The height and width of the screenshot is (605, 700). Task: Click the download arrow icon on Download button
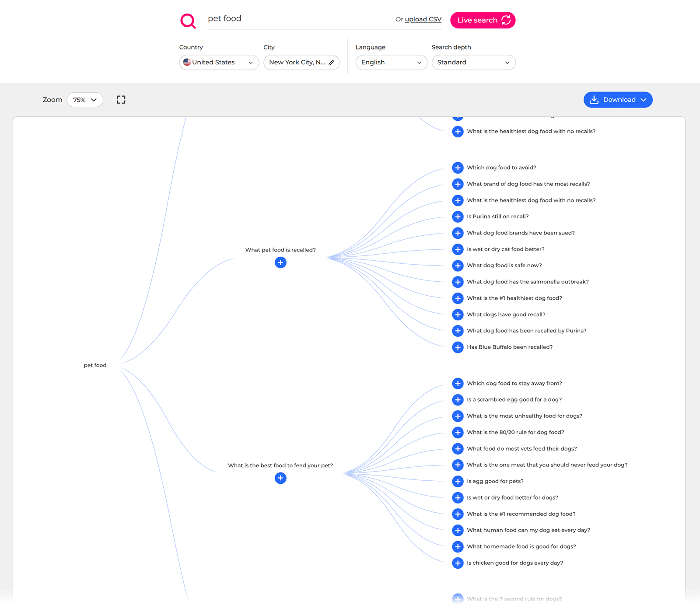coord(594,100)
